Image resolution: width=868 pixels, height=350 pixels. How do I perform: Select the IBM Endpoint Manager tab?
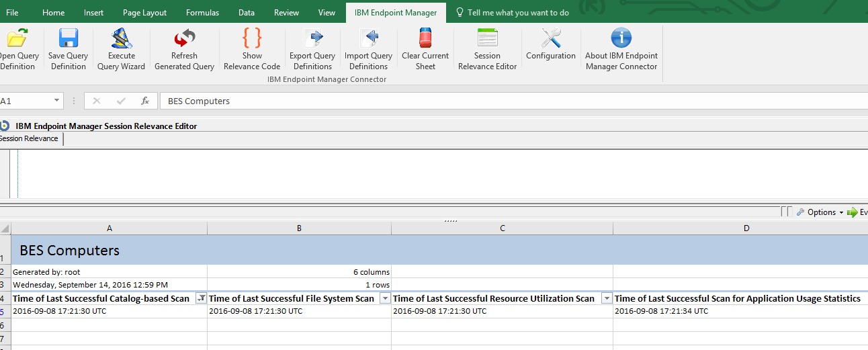click(x=396, y=13)
